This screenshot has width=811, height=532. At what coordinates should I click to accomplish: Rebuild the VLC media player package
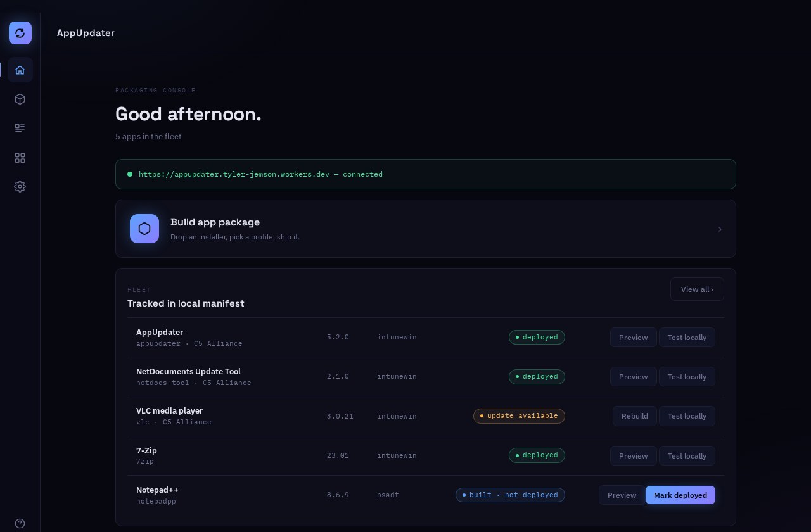tap(635, 416)
